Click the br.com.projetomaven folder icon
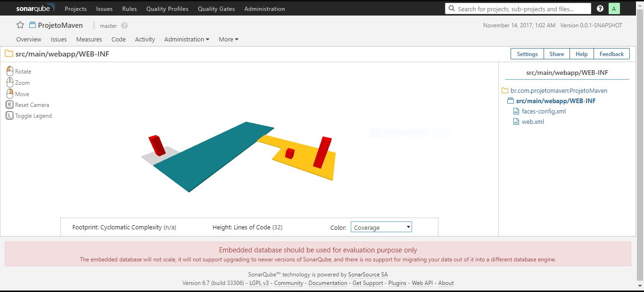Viewport: 644px width, 292px height. (x=505, y=90)
